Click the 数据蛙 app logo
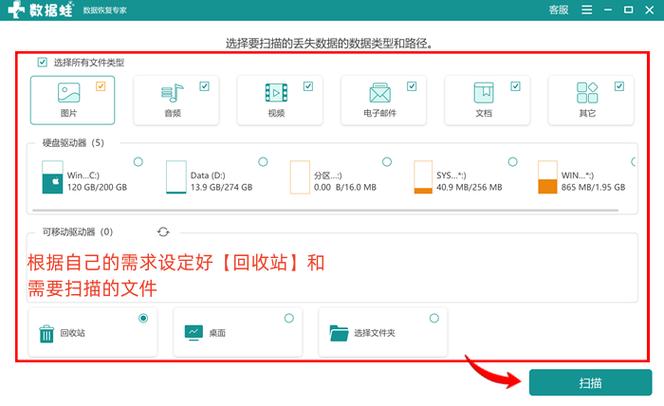Image resolution: width=664 pixels, height=406 pixels. click(x=41, y=10)
